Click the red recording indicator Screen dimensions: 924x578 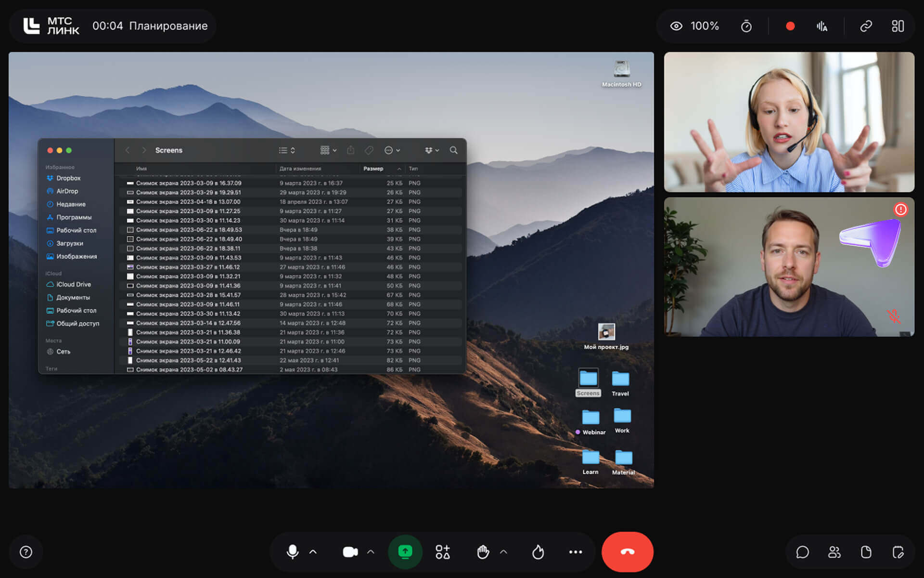[x=790, y=26]
